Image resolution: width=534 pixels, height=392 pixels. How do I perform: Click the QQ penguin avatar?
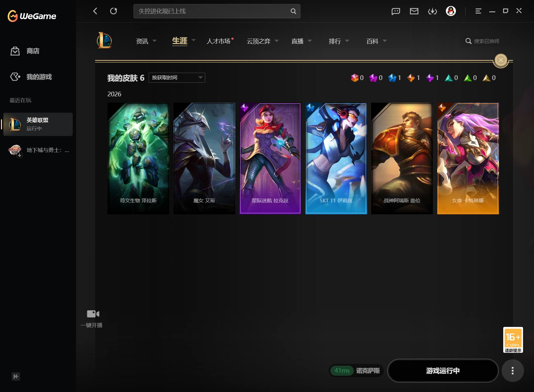(451, 11)
